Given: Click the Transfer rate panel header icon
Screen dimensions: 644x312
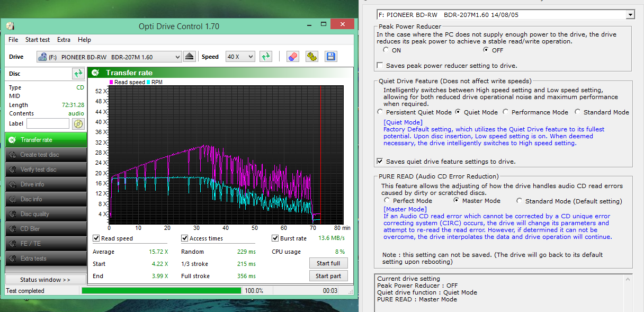Looking at the screenshot, I should click(95, 73).
